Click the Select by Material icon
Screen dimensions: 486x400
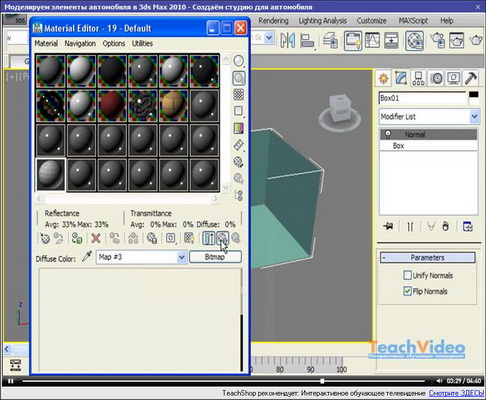click(x=239, y=179)
